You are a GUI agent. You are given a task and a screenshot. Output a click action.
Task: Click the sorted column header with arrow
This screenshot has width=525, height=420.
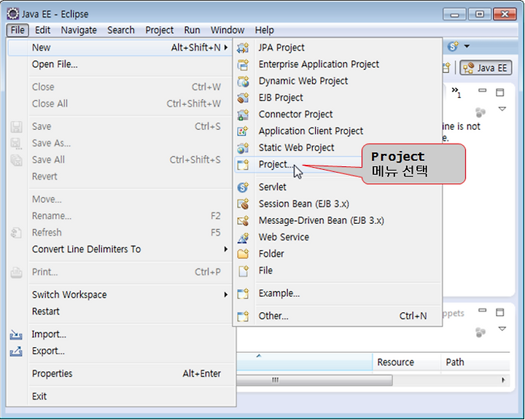pyautogui.click(x=304, y=362)
